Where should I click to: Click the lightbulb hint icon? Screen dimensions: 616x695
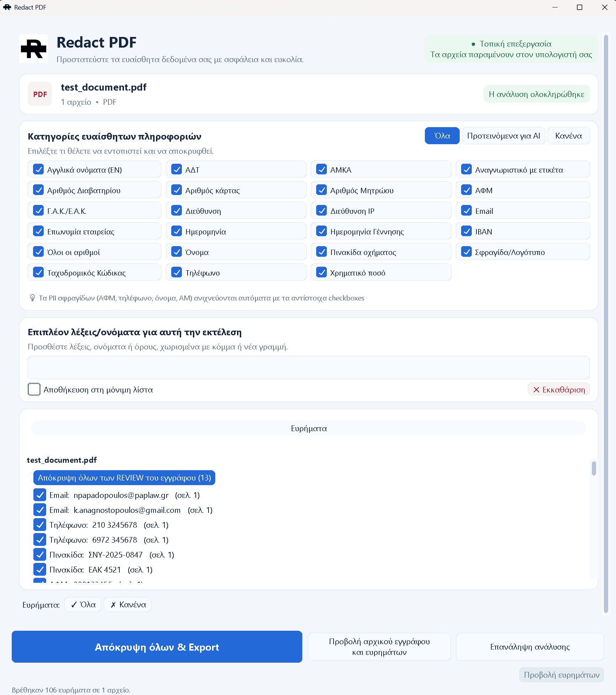point(32,298)
